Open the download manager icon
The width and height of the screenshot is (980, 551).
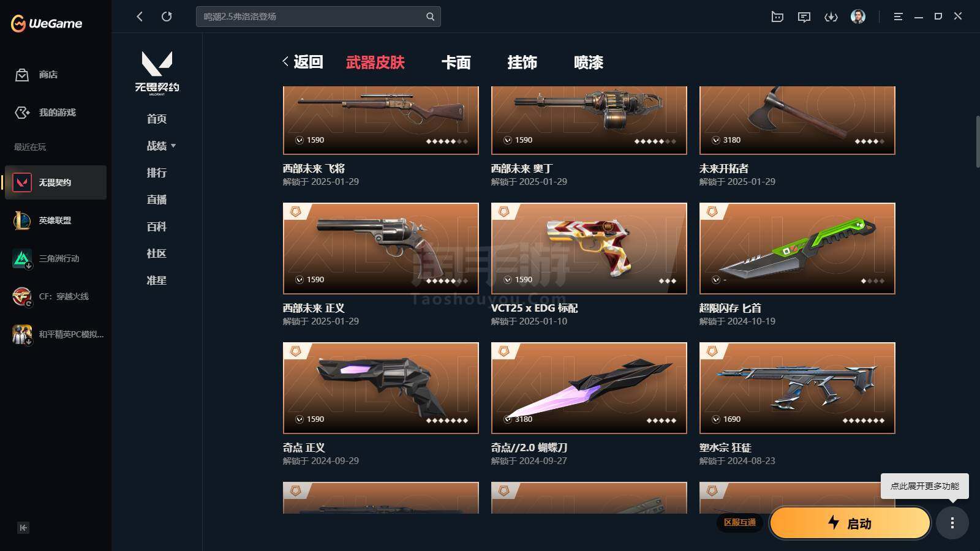[831, 17]
